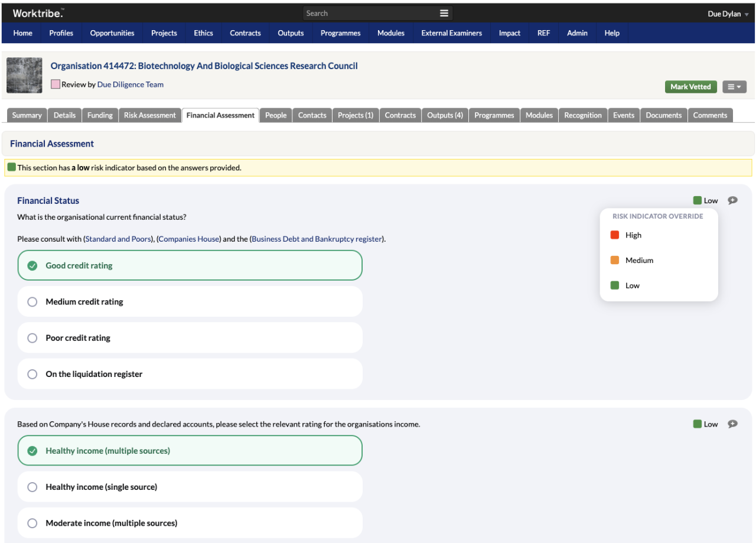Click the pink review status square next to Review by
756x543 pixels.
click(x=56, y=84)
